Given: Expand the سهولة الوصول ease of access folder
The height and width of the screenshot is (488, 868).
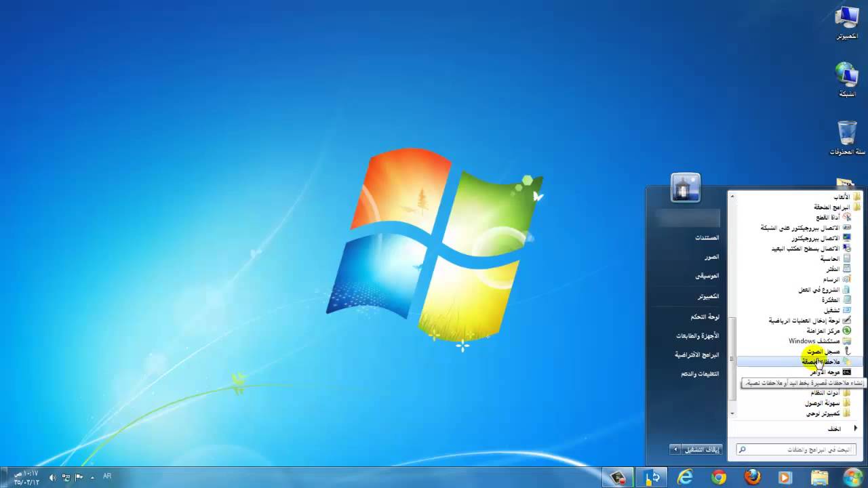Looking at the screenshot, I should click(828, 403).
